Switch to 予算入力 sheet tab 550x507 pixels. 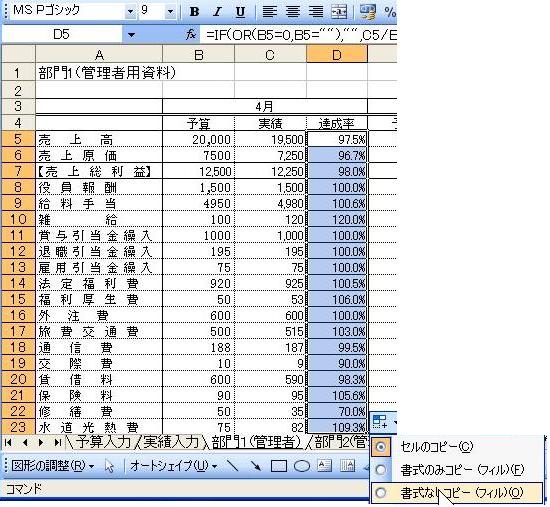103,441
